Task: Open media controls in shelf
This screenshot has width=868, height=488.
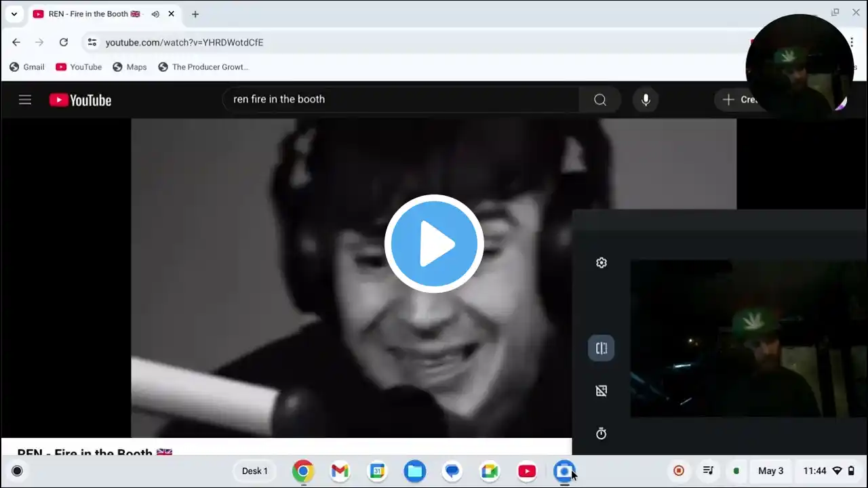Action: pyautogui.click(x=708, y=471)
